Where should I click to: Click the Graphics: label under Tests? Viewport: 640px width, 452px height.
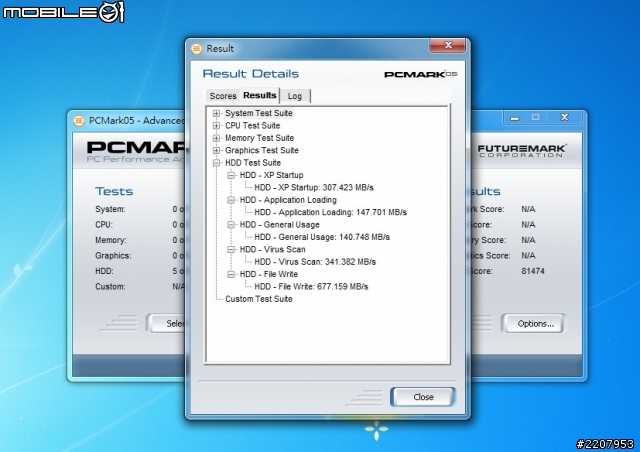[x=113, y=256]
